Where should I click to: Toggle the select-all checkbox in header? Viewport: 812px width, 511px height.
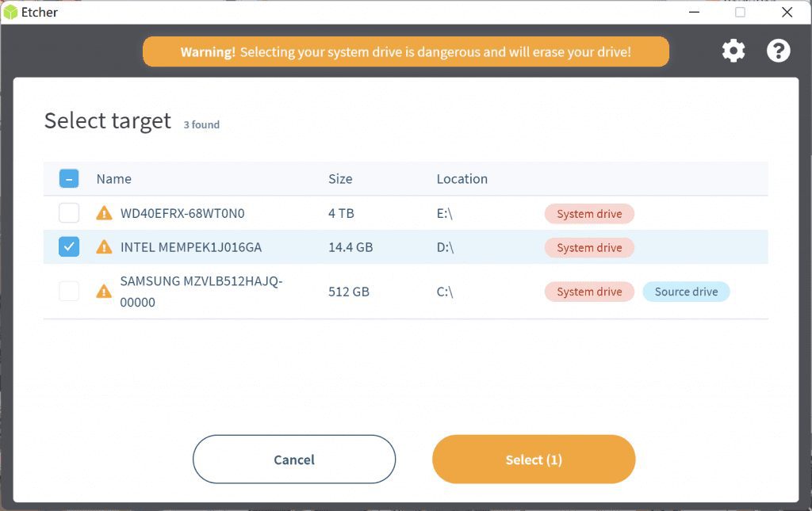[x=69, y=179]
